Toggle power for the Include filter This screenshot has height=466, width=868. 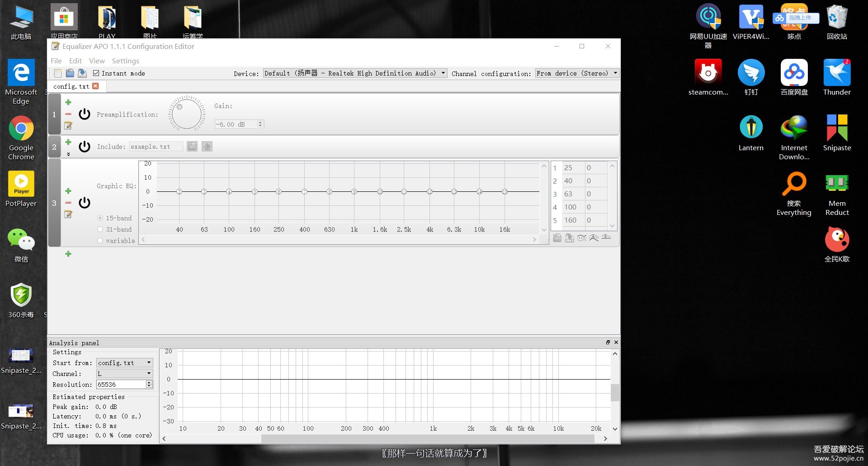[85, 147]
